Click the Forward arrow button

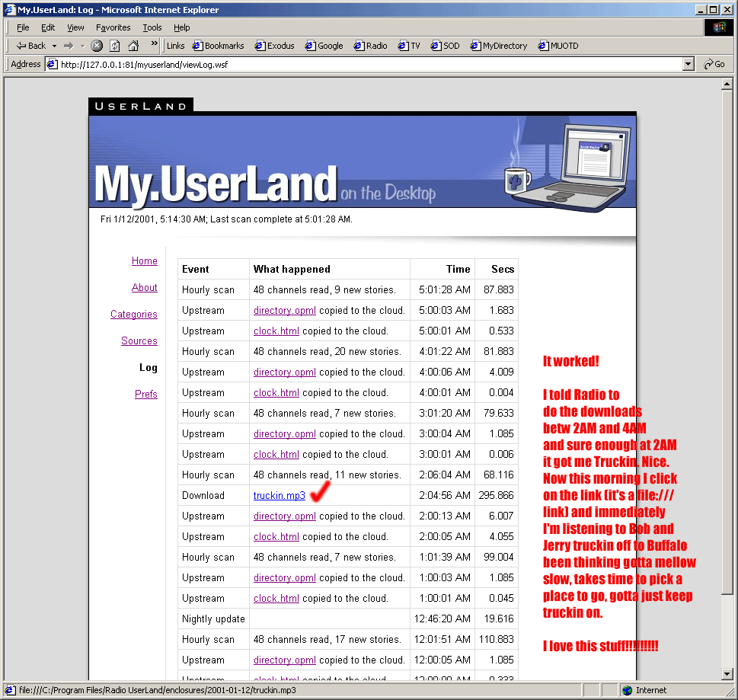click(x=69, y=46)
